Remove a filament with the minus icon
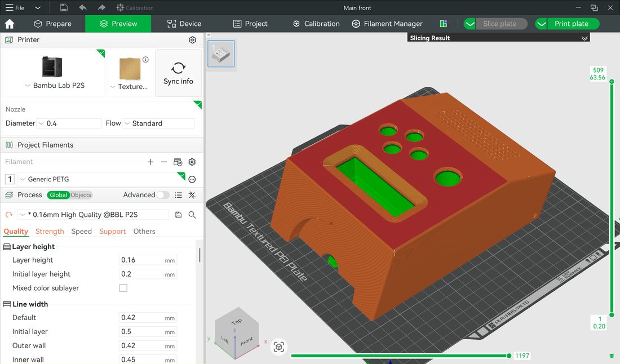The image size is (620, 364). pos(163,162)
